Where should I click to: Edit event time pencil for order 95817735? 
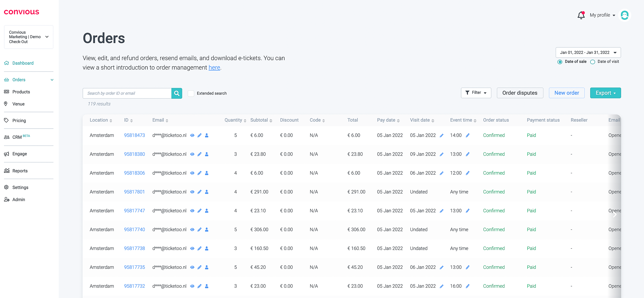click(468, 267)
